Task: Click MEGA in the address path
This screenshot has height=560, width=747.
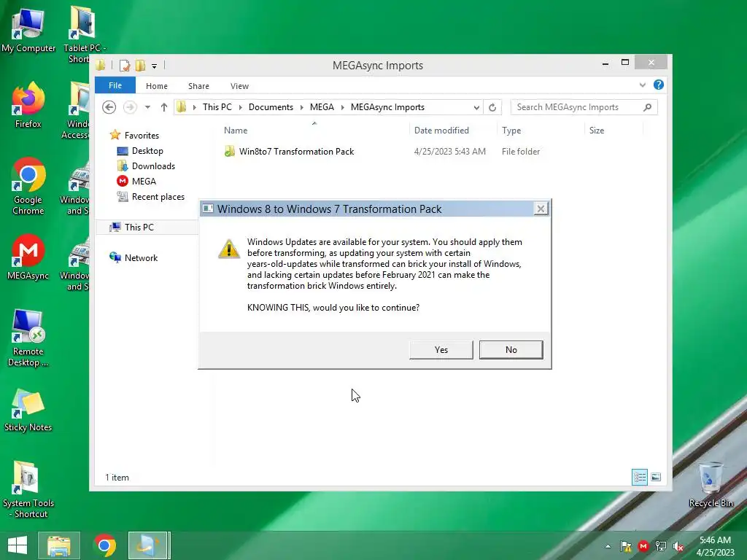Action: point(322,107)
